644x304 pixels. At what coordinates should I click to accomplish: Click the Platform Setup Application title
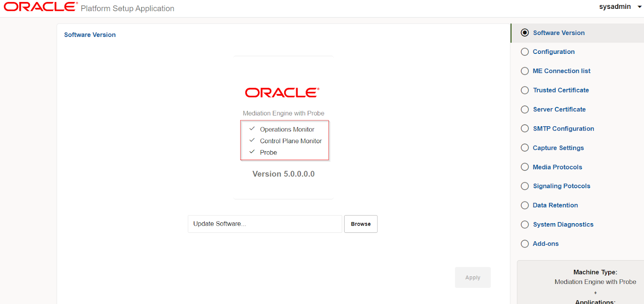(127, 8)
